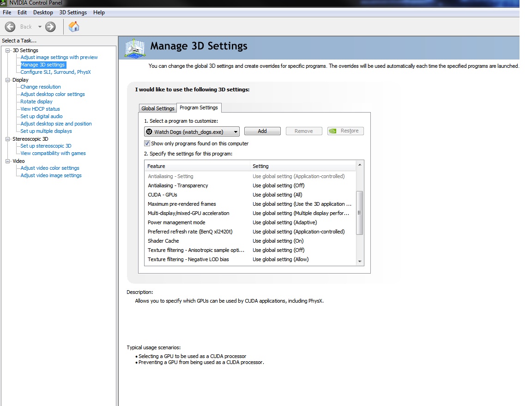Open Change resolution task
This screenshot has width=532, height=406.
(41, 87)
